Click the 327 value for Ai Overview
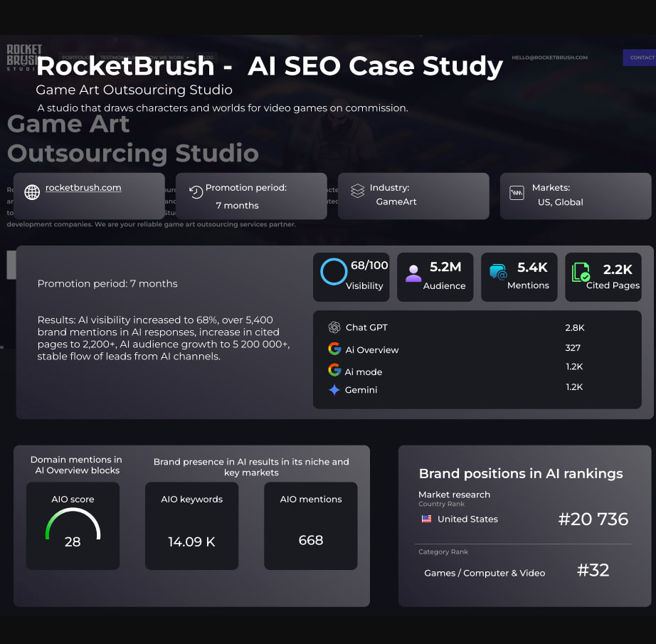 click(x=573, y=348)
